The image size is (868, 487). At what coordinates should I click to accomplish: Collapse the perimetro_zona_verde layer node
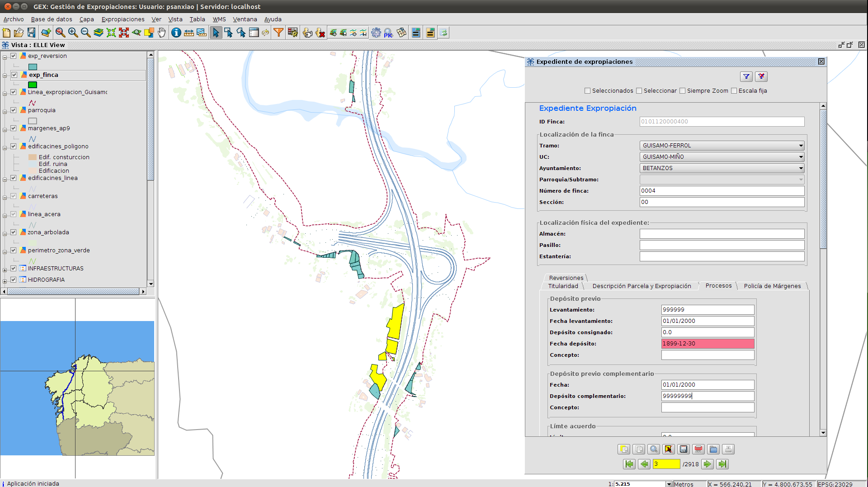point(5,252)
